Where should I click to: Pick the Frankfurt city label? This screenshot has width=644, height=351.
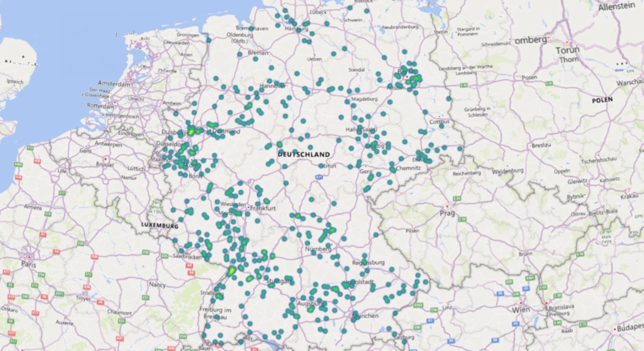263,208
